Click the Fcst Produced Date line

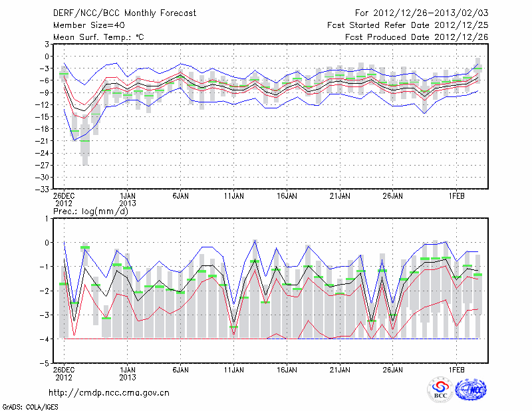point(416,37)
